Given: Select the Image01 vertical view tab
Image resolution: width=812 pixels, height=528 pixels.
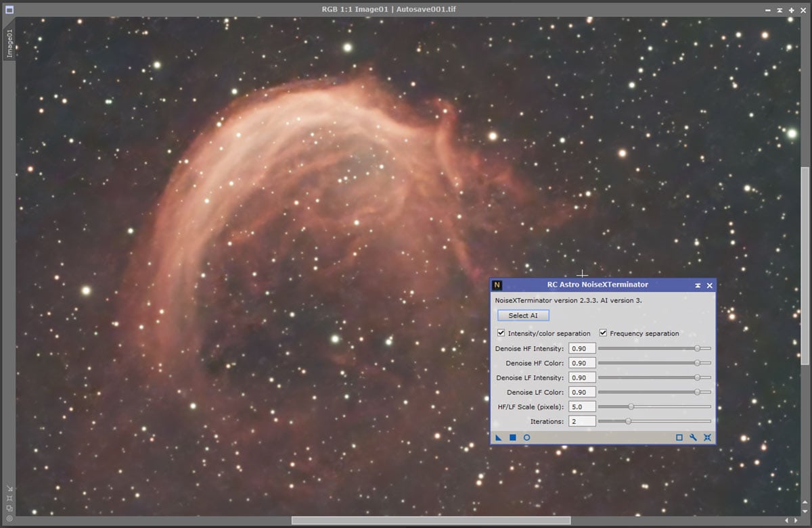Looking at the screenshot, I should pyautogui.click(x=9, y=43).
